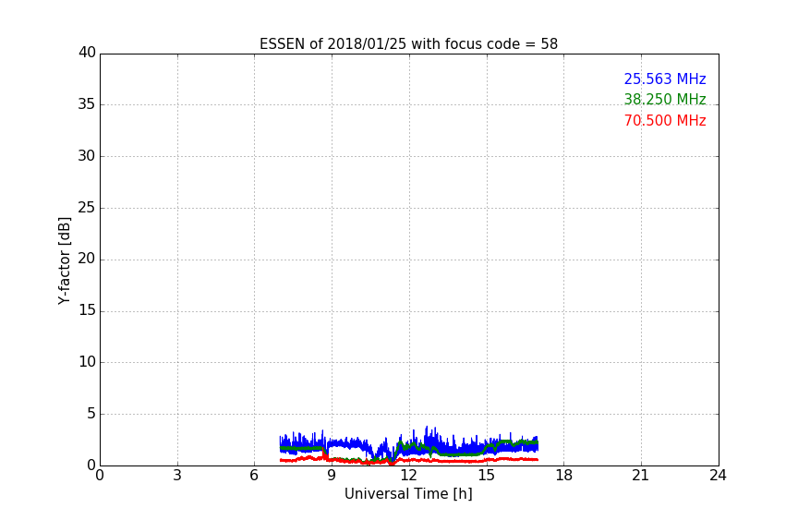Click the plot title 'ESSEN of 2018/01/25 with focus code = 58'
Viewport: 798px width, 532px height.
[x=408, y=44]
